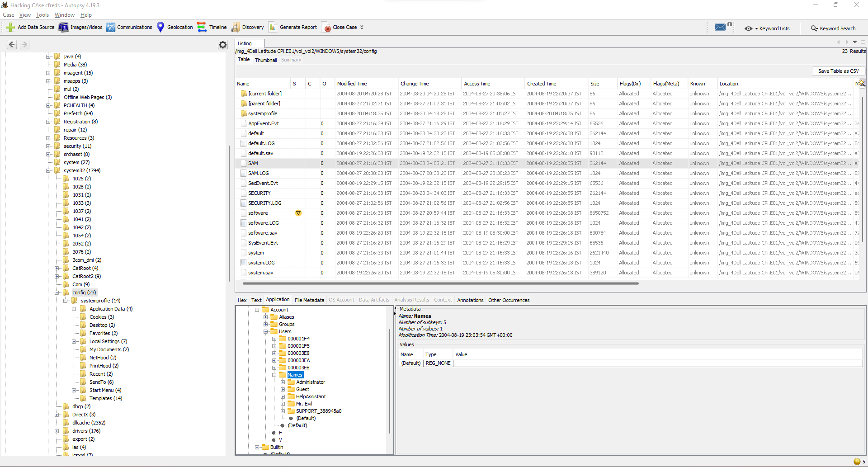Open the Case menu
The height and width of the screenshot is (467, 868).
pyautogui.click(x=8, y=15)
